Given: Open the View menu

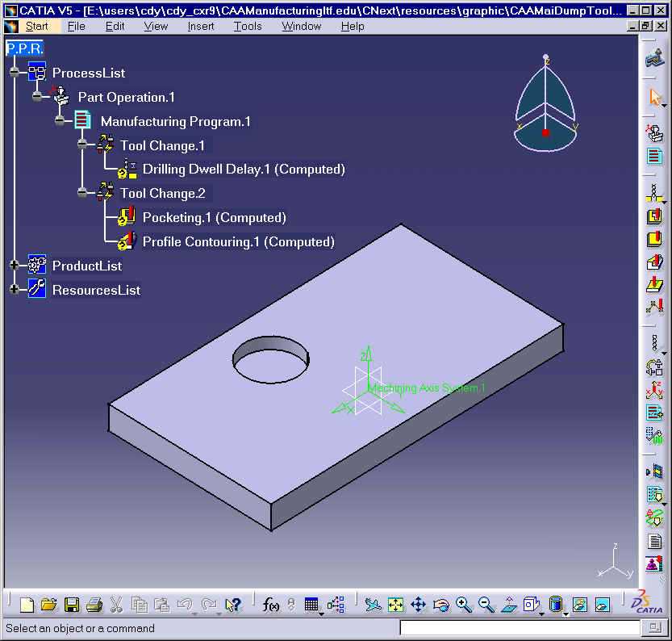Looking at the screenshot, I should pos(156,26).
